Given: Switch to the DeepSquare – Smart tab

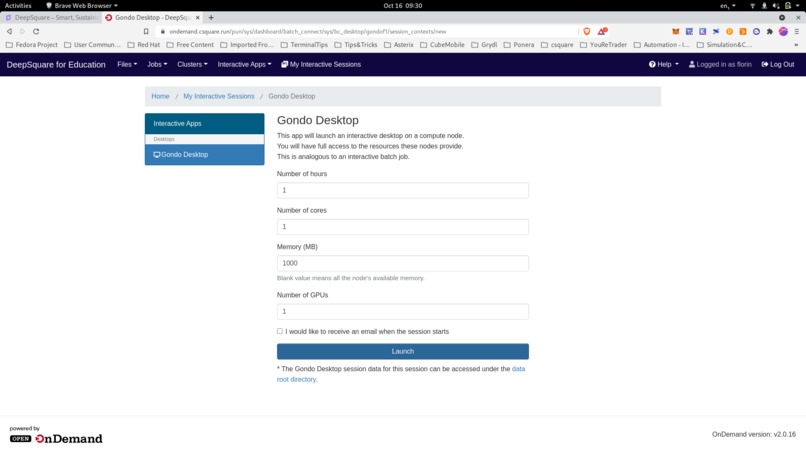Looking at the screenshot, I should coord(51,17).
